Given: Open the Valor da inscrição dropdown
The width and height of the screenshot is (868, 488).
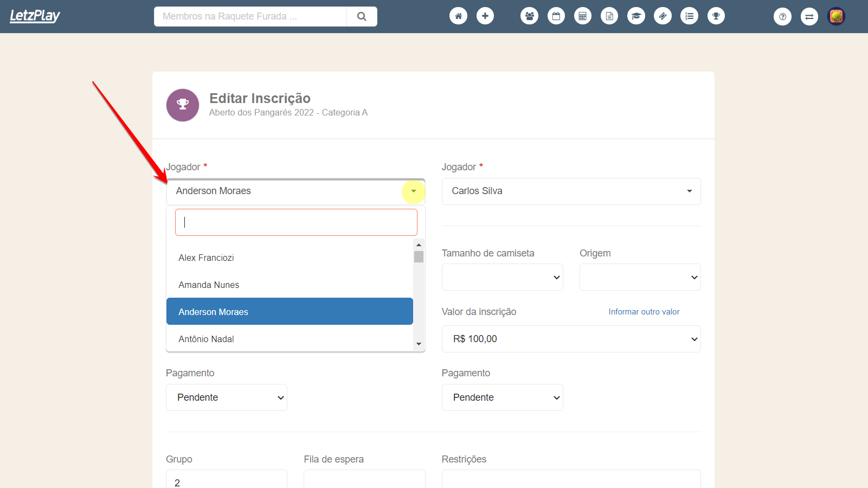Looking at the screenshot, I should [x=571, y=339].
